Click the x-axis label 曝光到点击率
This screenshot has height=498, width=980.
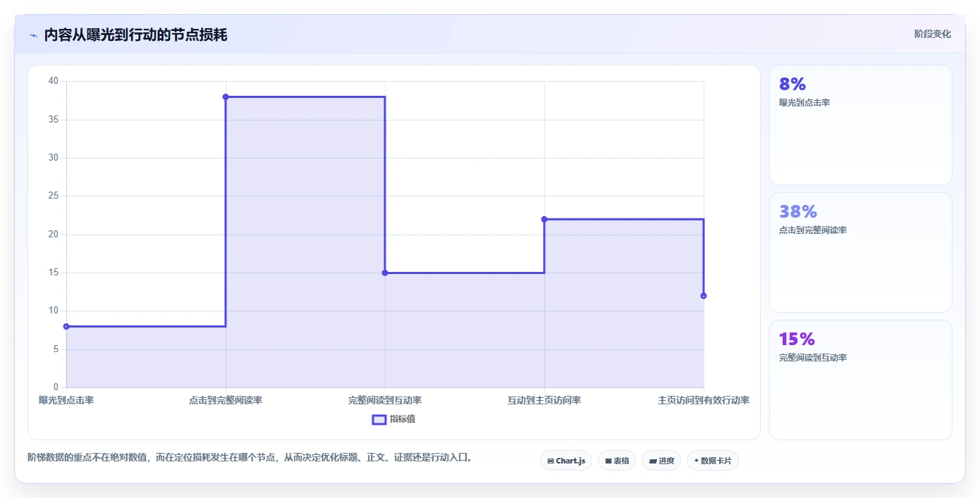(x=66, y=400)
